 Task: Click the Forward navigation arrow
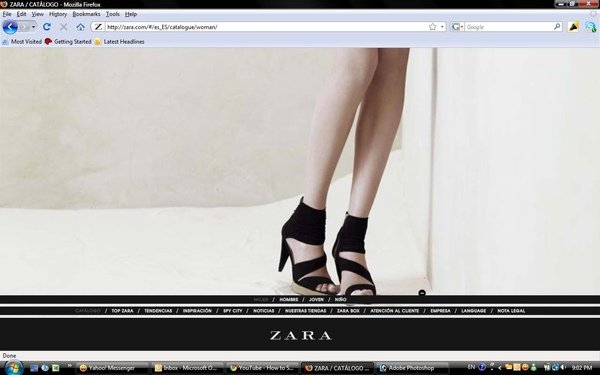click(x=24, y=27)
